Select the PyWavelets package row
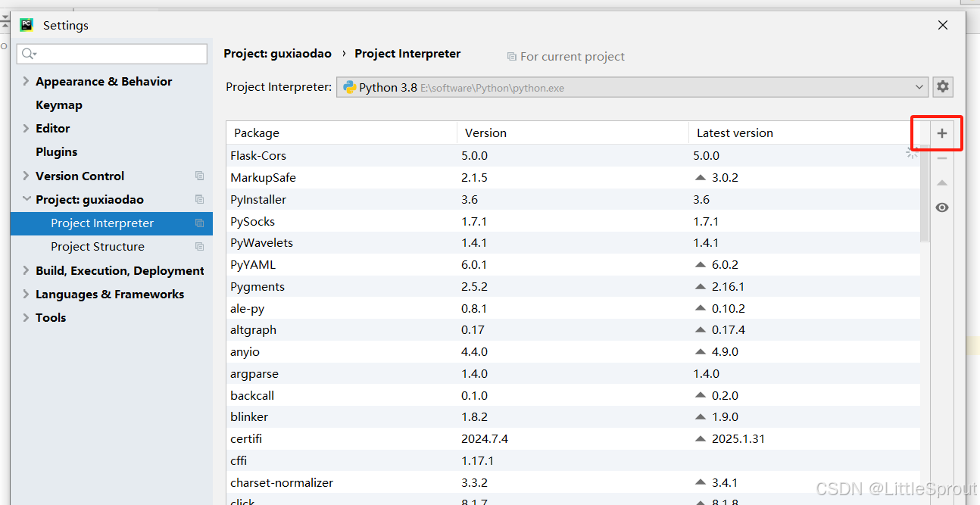Screen dimensions: 980x505 click(573, 243)
